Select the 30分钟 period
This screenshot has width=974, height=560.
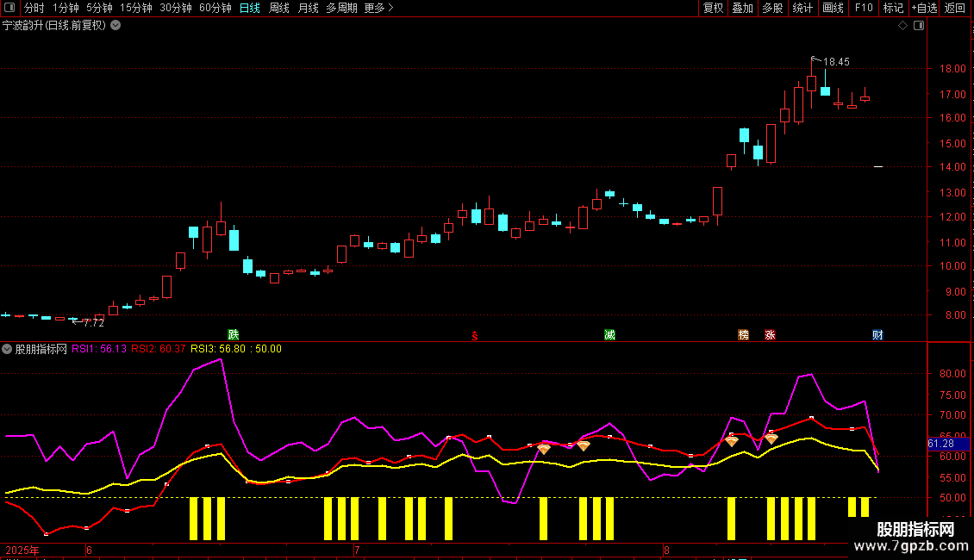click(176, 8)
